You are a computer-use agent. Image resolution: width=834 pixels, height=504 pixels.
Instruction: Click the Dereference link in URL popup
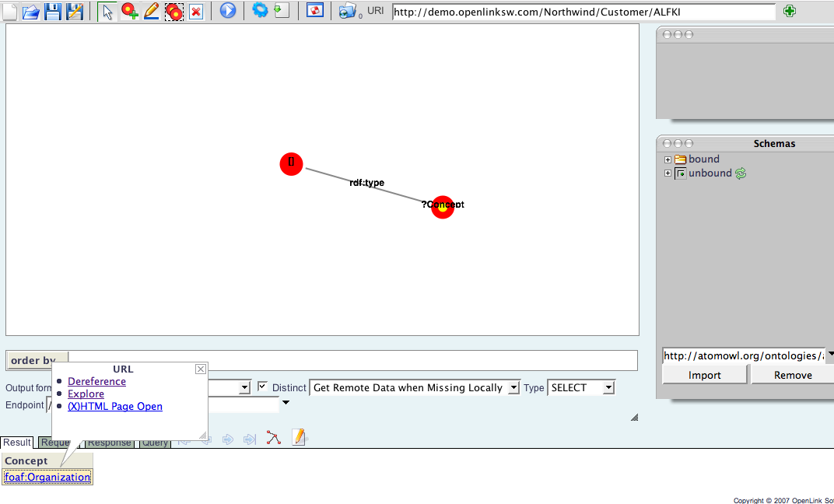96,381
